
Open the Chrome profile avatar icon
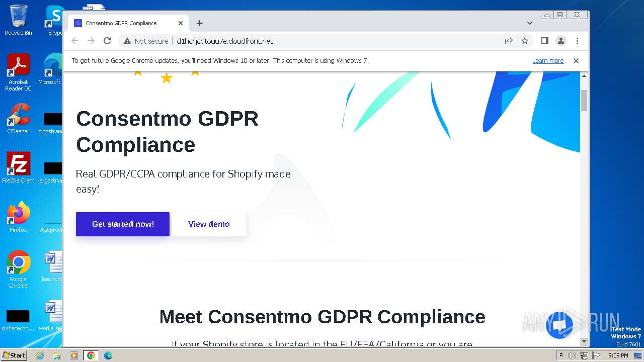click(560, 41)
